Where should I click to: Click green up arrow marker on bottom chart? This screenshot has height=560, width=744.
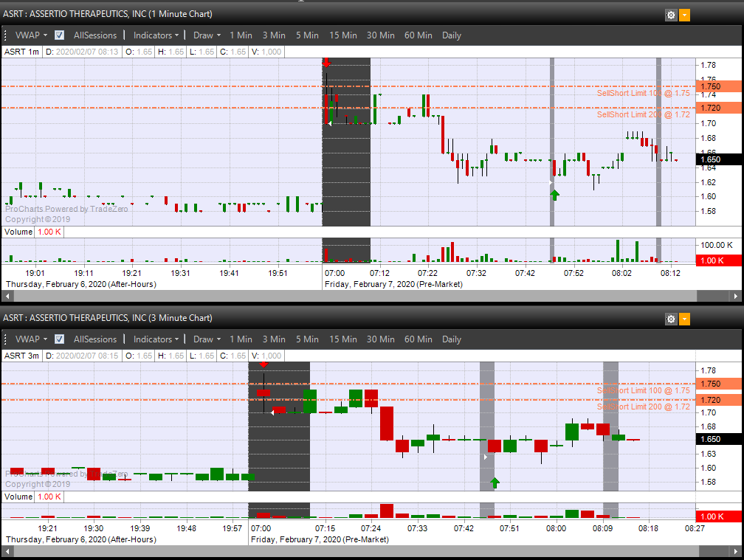coord(495,483)
